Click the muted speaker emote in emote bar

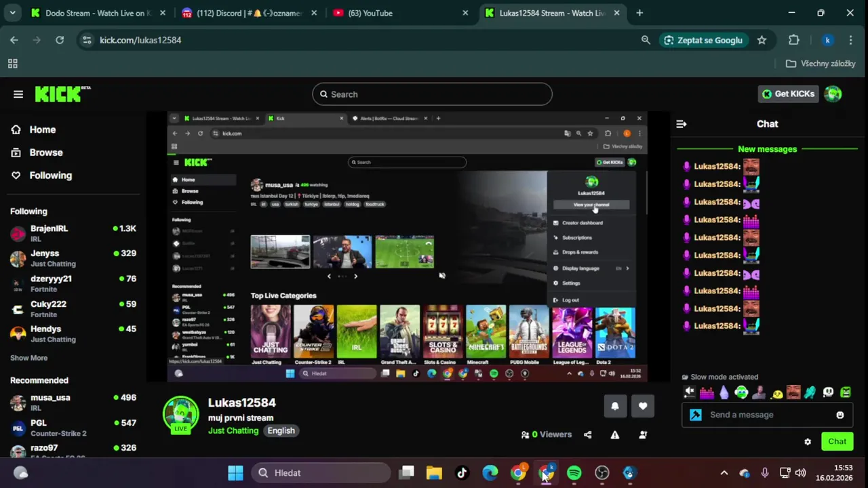point(690,392)
